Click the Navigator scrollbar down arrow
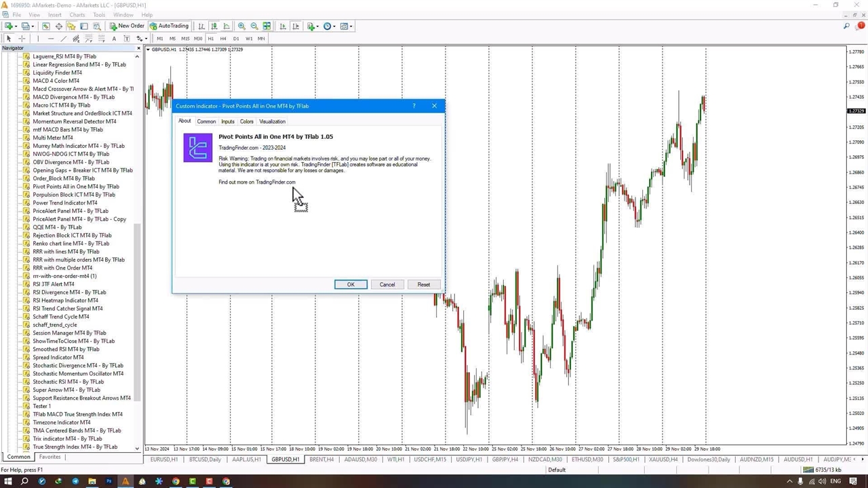The height and width of the screenshot is (488, 868). (x=137, y=448)
